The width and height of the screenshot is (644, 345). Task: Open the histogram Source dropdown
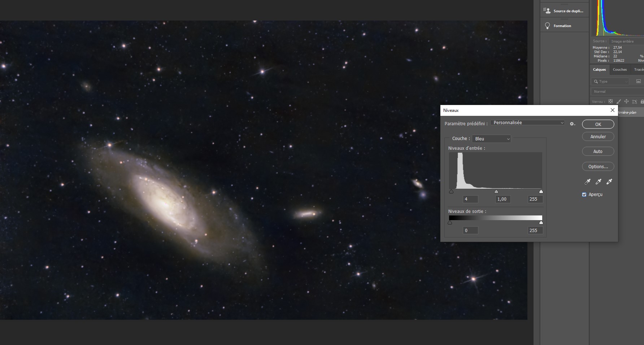626,42
